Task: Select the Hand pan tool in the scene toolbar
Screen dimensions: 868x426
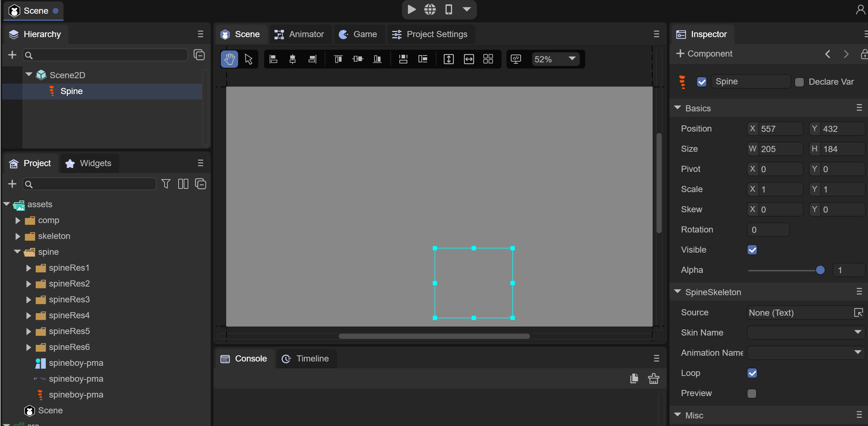Action: (x=229, y=59)
